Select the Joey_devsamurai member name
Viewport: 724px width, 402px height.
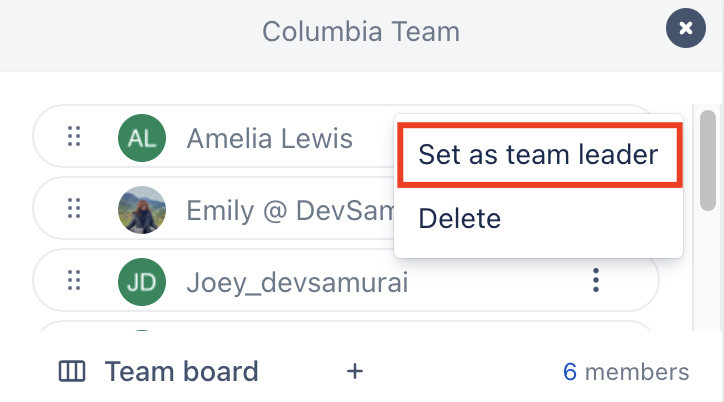click(297, 282)
